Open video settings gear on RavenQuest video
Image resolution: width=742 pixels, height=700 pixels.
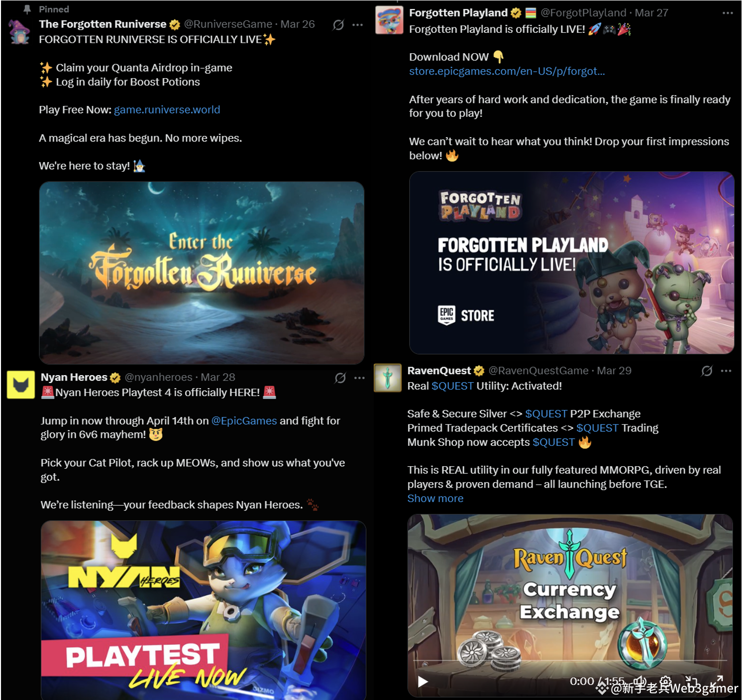point(666,681)
